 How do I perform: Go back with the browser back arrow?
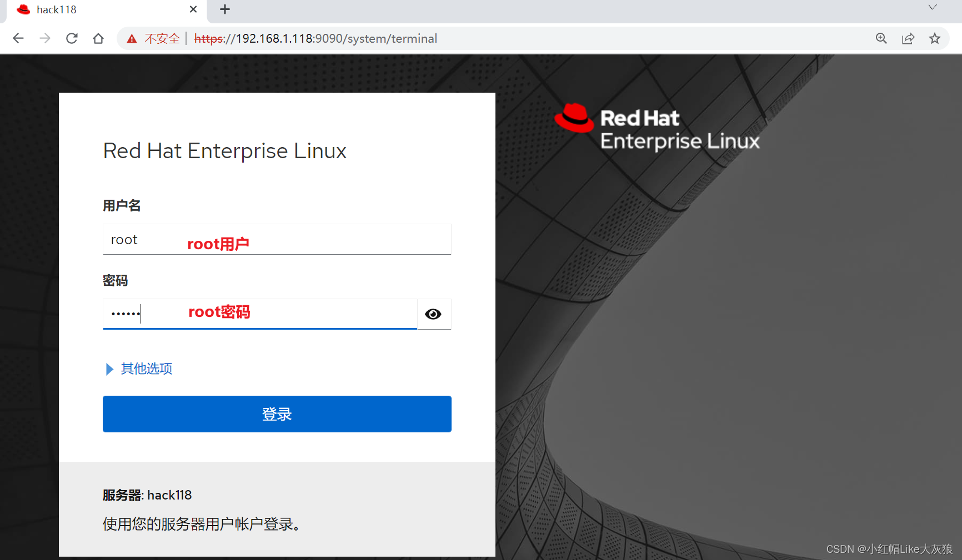(x=18, y=38)
